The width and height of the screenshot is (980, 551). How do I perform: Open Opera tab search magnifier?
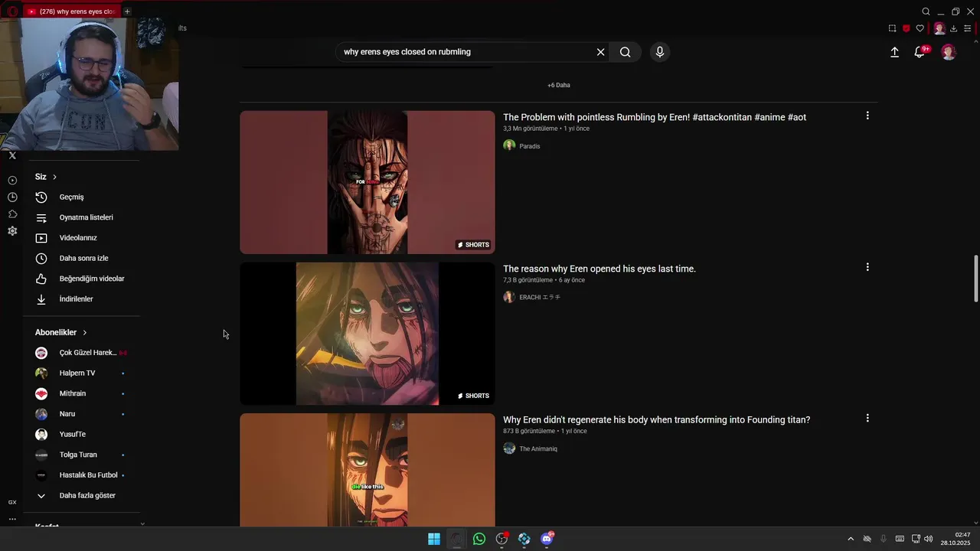(x=926, y=11)
